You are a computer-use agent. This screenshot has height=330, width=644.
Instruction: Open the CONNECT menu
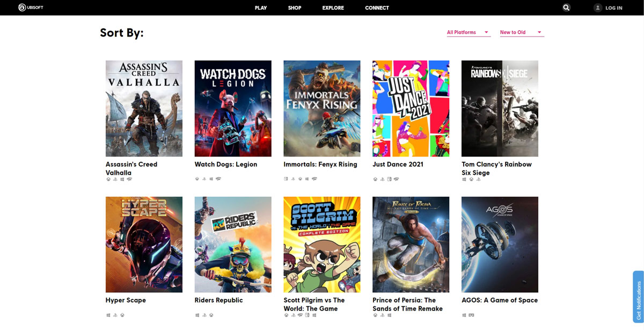[377, 8]
